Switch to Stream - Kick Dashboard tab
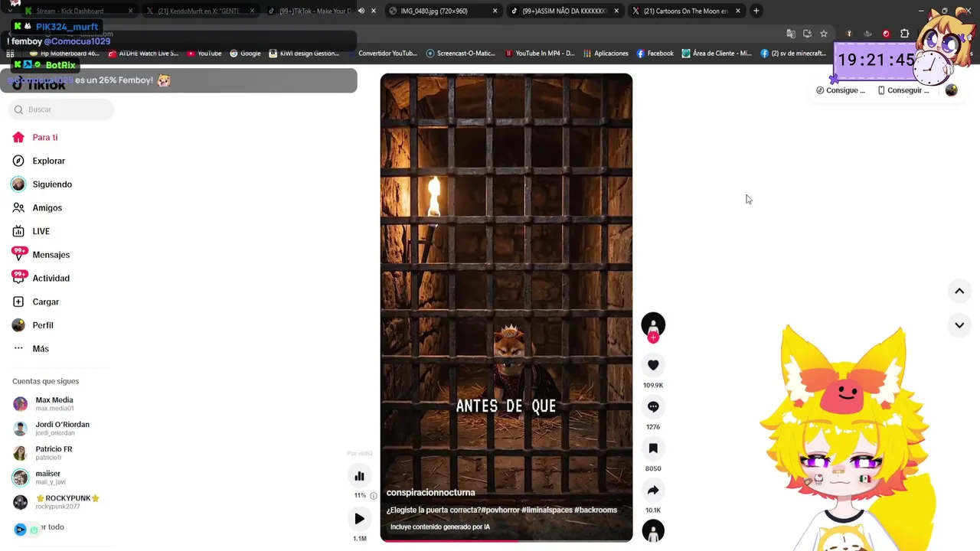This screenshot has height=551, width=980. point(73,11)
